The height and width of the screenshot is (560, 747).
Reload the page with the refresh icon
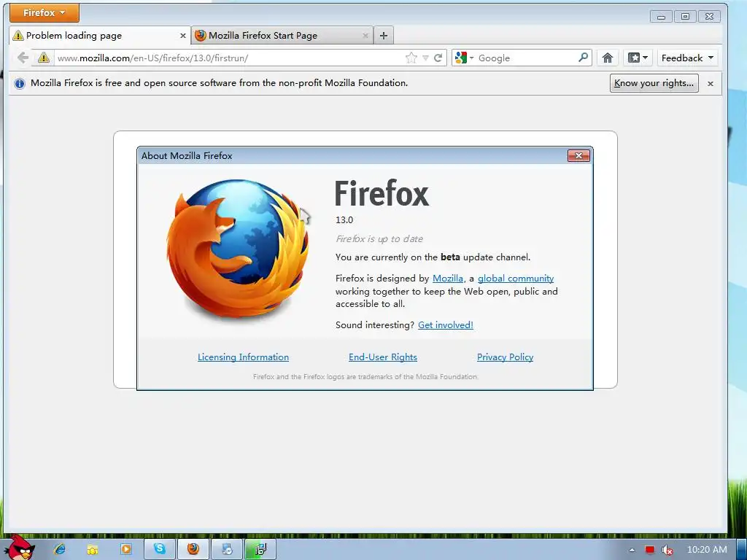pos(438,58)
